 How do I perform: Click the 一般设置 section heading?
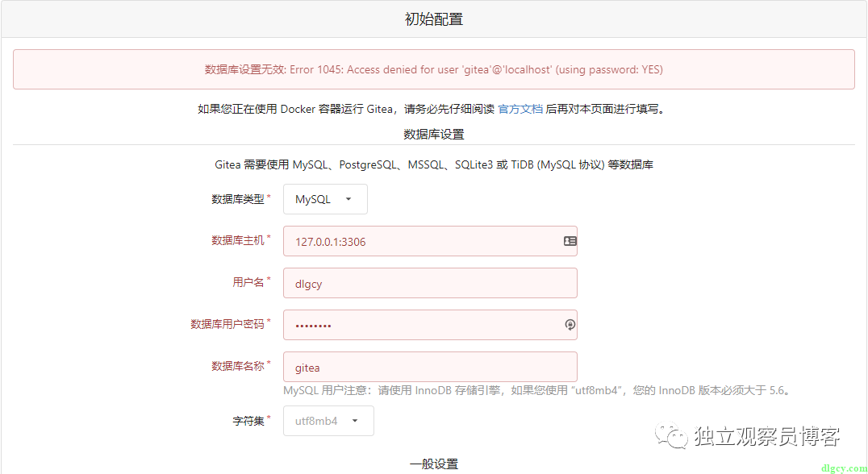(x=434, y=464)
